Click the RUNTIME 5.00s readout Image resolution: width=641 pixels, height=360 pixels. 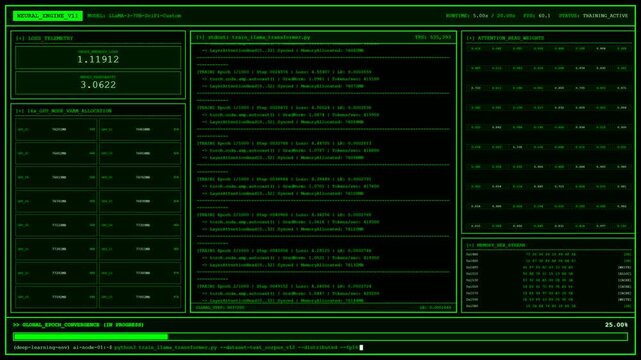[480, 16]
